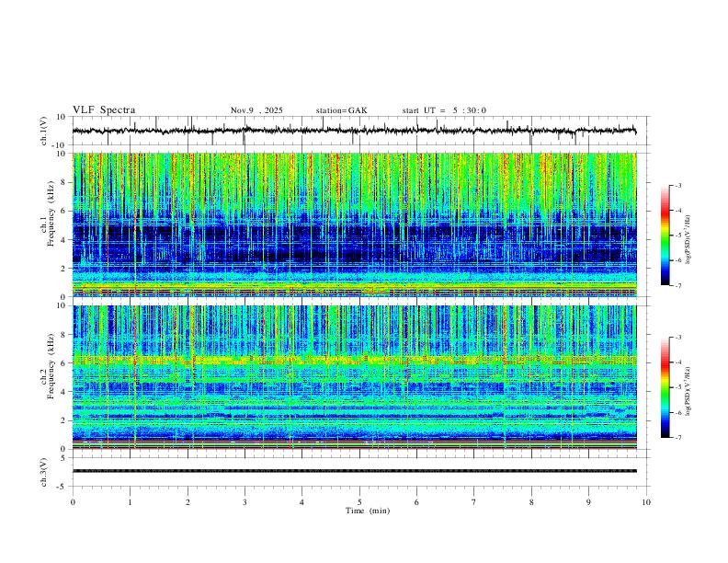Click the time axis tick label '6'
The width and height of the screenshot is (728, 563).
(x=417, y=502)
